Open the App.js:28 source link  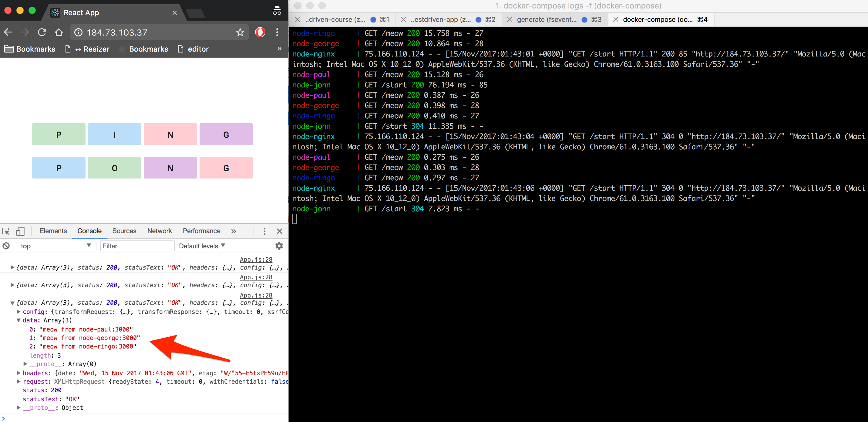click(256, 259)
